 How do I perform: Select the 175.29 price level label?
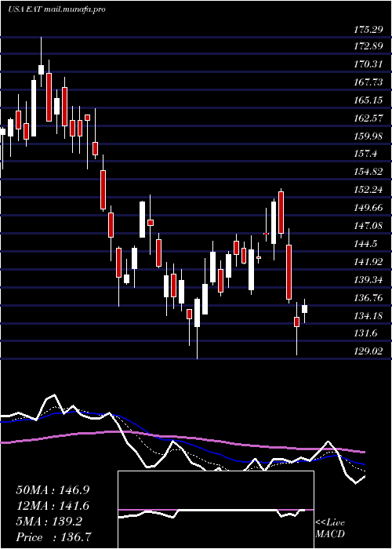coord(368,30)
